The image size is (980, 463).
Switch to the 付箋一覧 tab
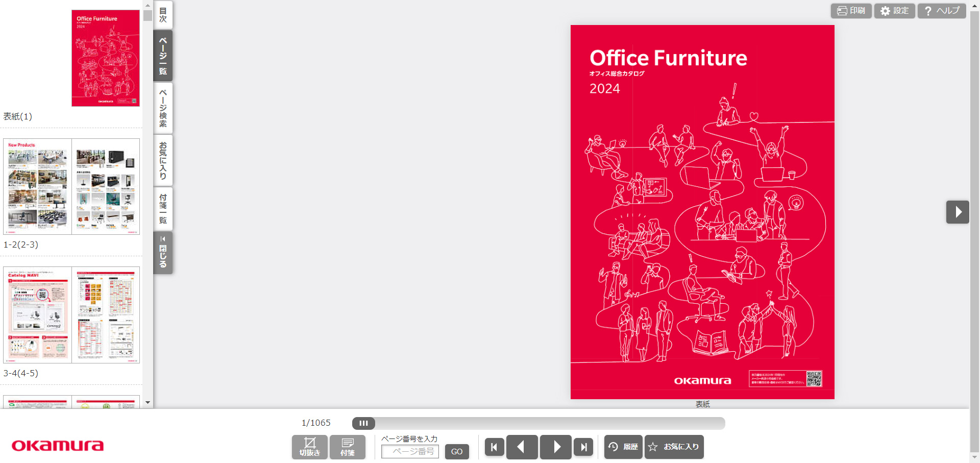coord(163,209)
